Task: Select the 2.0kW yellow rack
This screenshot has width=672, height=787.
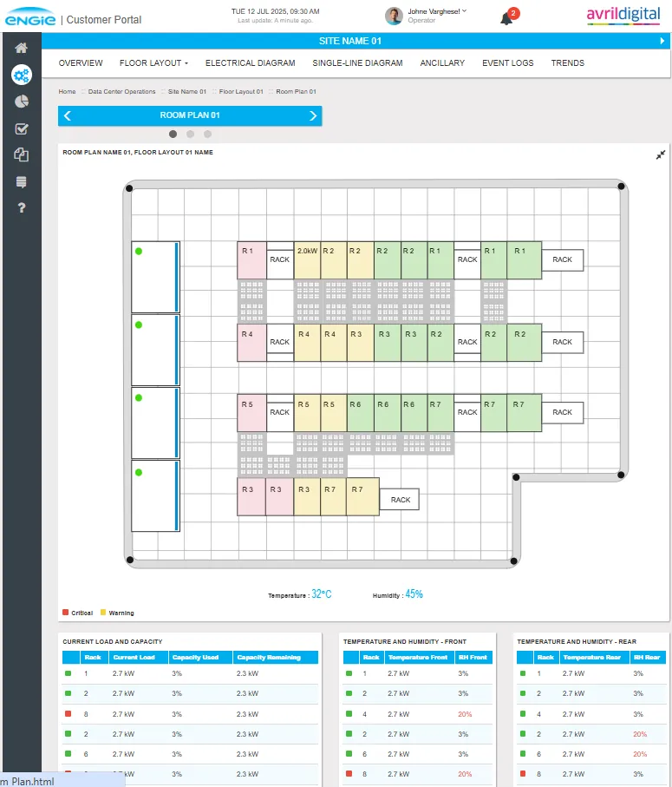Action: coord(307,260)
